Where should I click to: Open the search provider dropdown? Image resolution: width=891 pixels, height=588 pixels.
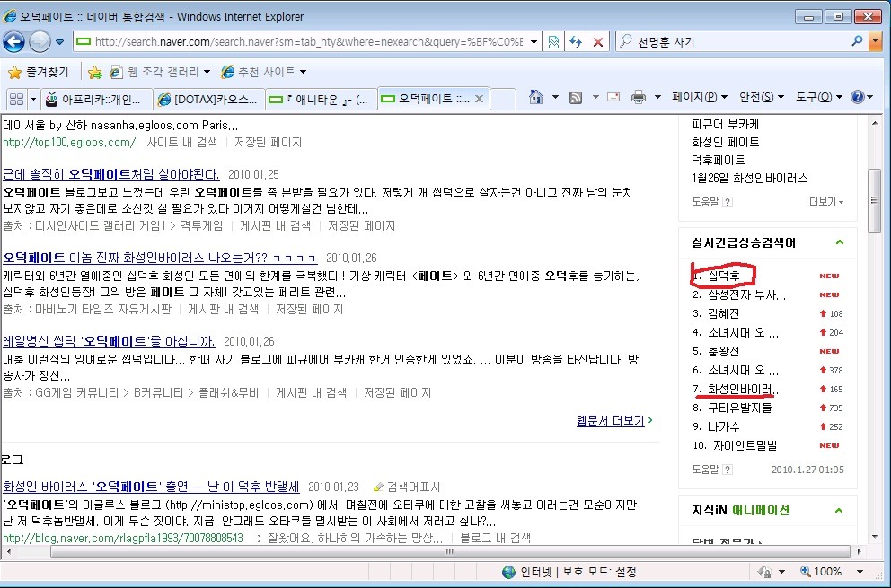[875, 41]
